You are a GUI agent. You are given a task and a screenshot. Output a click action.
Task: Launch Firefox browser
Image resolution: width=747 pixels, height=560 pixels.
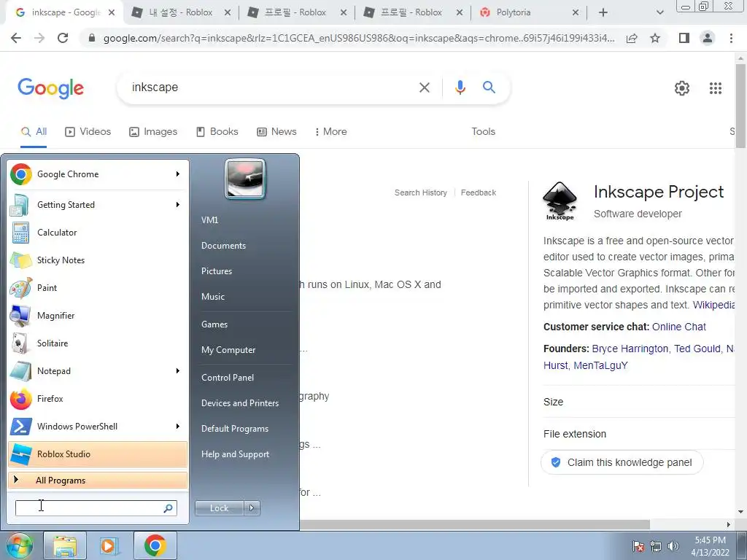click(x=98, y=399)
